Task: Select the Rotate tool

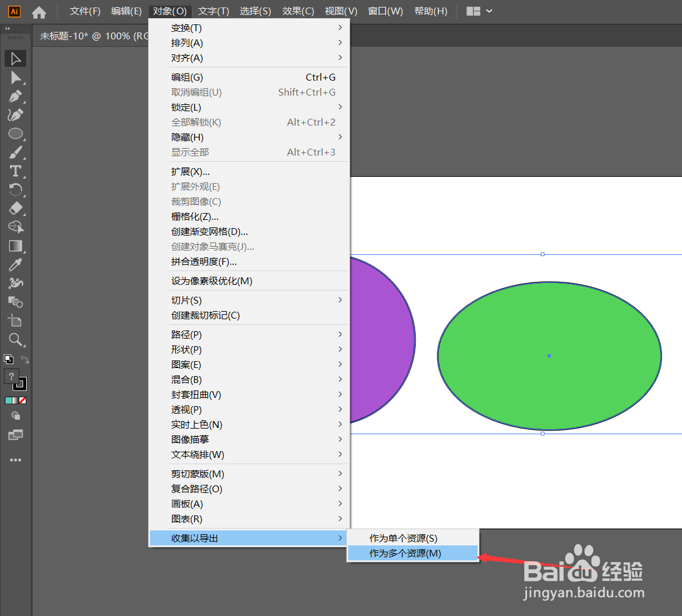Action: [16, 189]
